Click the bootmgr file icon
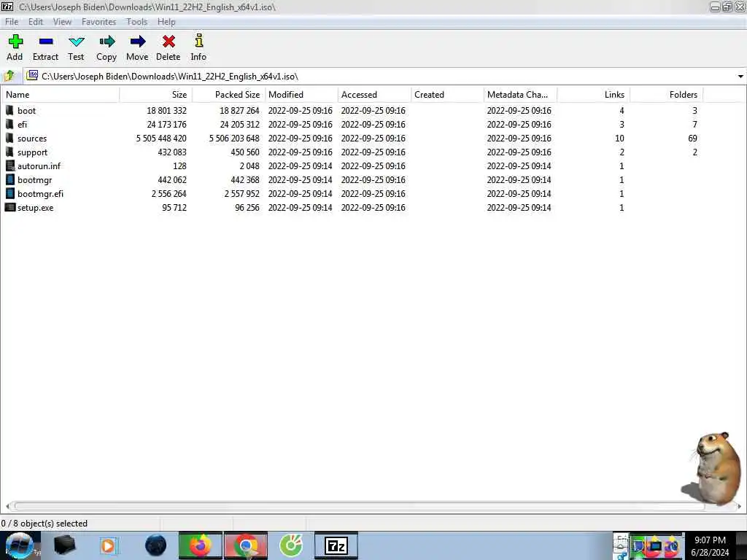 (x=10, y=179)
